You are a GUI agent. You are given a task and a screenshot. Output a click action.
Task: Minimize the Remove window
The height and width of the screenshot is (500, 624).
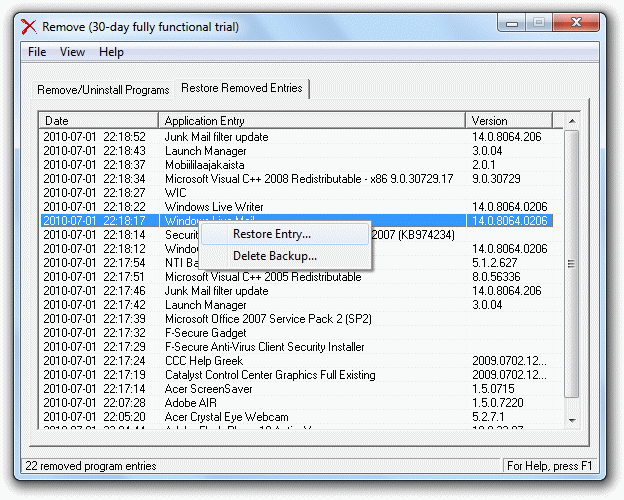coord(512,23)
